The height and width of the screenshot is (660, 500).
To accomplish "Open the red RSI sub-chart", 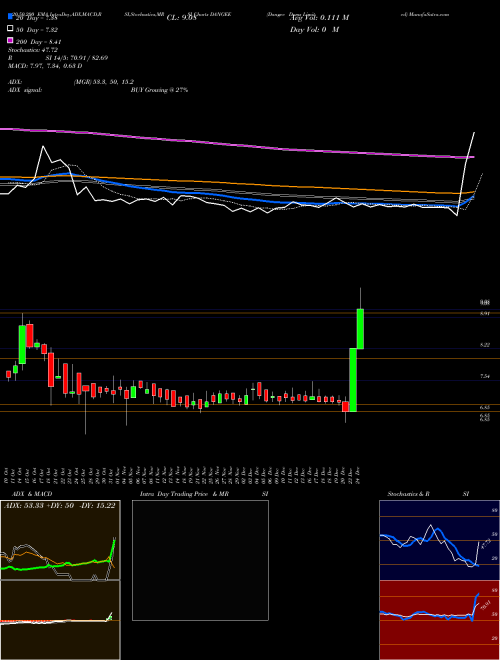I will 439,620.
